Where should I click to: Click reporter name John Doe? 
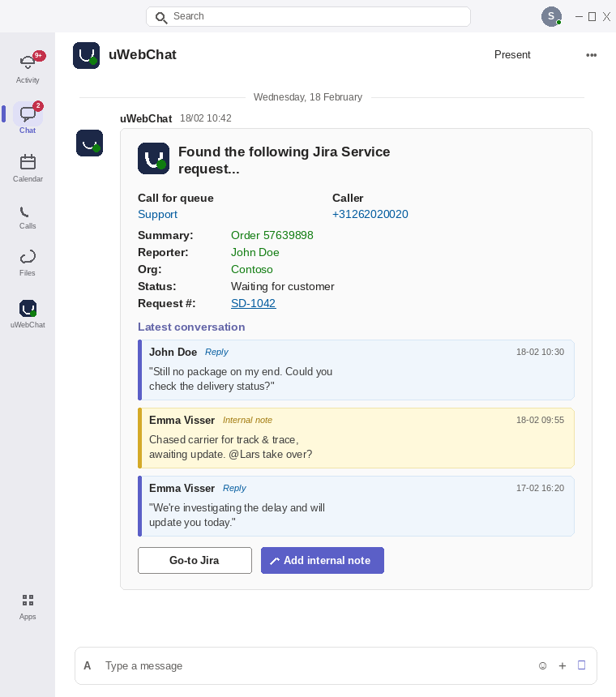[x=255, y=252]
